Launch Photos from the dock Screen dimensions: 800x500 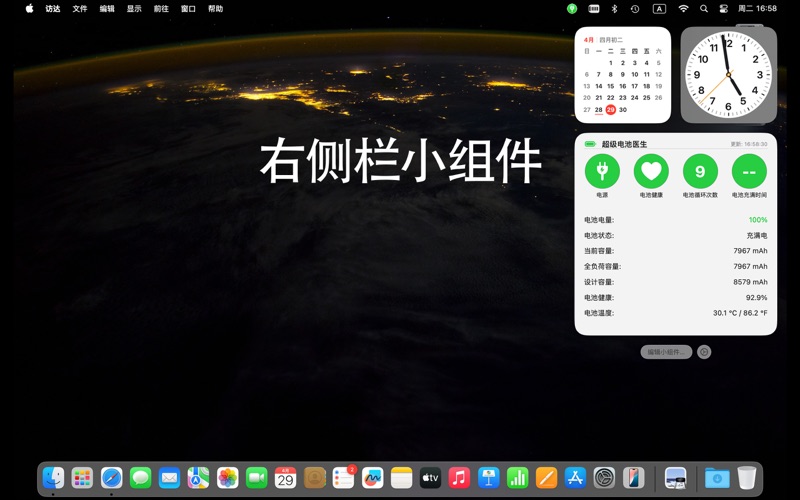tap(228, 478)
